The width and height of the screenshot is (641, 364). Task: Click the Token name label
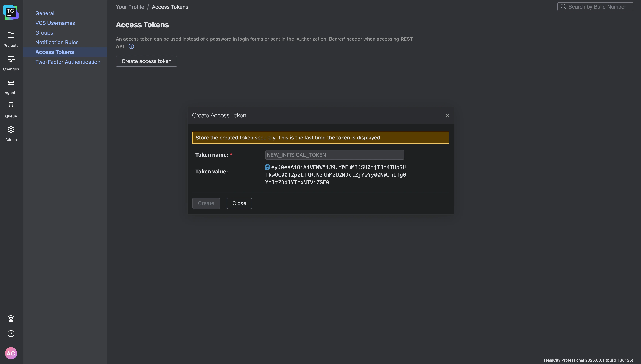click(212, 155)
